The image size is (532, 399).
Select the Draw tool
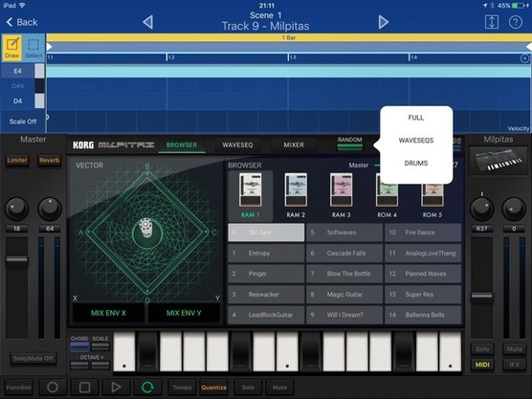(x=12, y=48)
